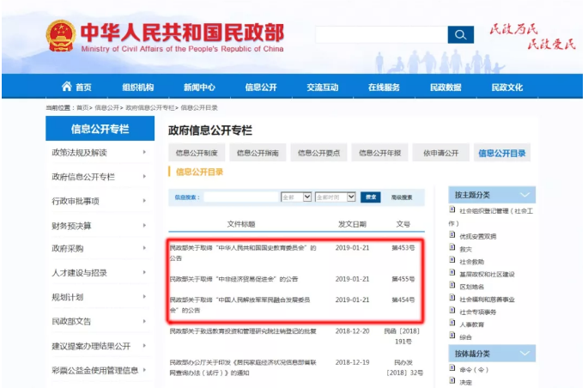The height and width of the screenshot is (388, 588).
Task: Open 民政部文告 sidebar item
Action: click(x=71, y=321)
